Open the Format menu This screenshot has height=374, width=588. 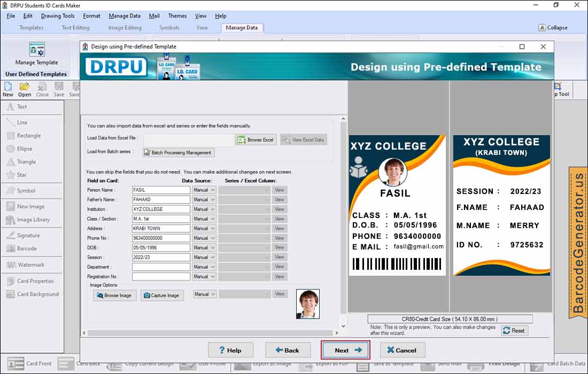click(x=91, y=15)
